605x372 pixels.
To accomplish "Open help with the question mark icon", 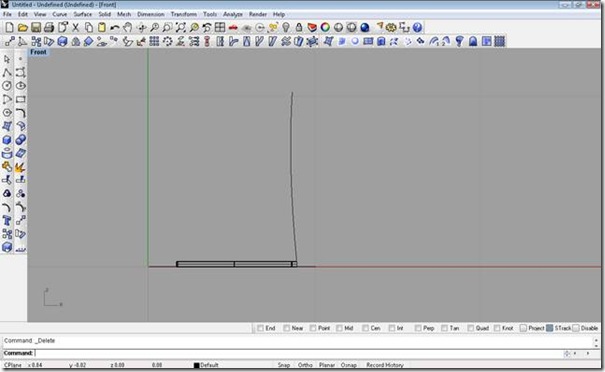I will pos(417,27).
